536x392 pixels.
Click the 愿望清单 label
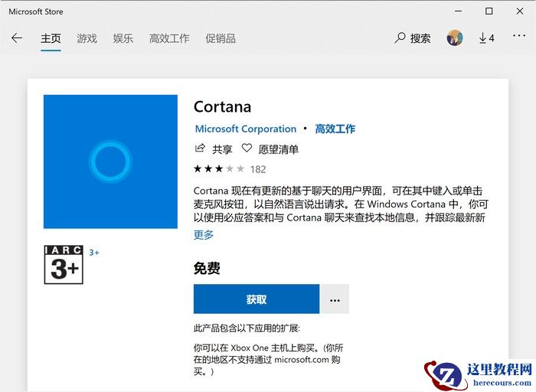tap(279, 149)
